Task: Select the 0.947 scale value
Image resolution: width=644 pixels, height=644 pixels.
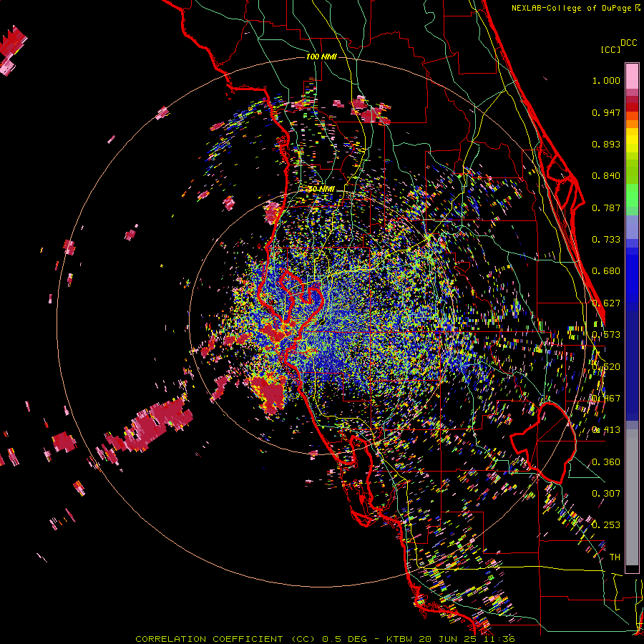Action: tap(606, 112)
